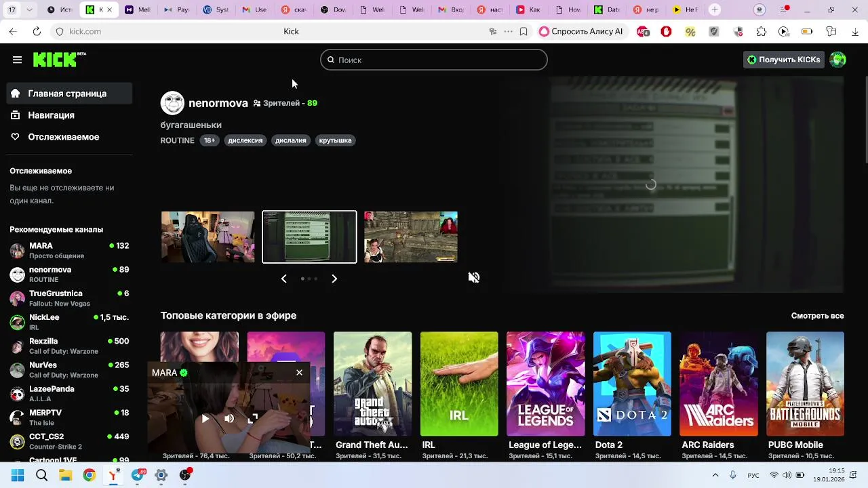Go to next featured stream
Screen dimensions: 868x488
tap(334, 279)
